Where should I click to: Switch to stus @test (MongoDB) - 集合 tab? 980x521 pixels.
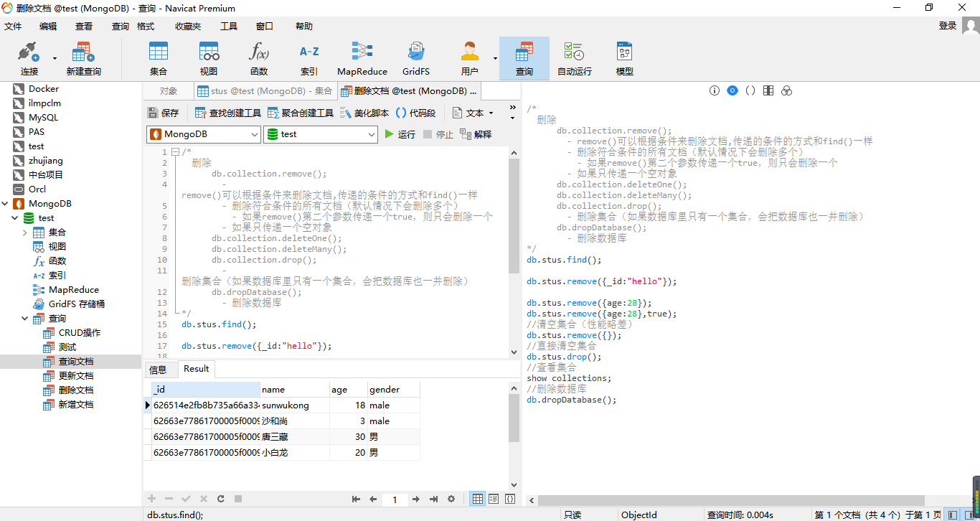pos(265,91)
